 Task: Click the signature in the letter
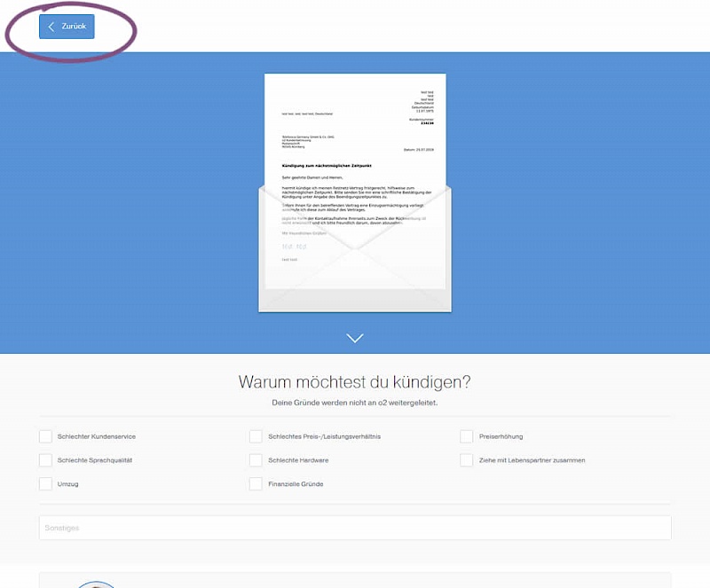[293, 247]
